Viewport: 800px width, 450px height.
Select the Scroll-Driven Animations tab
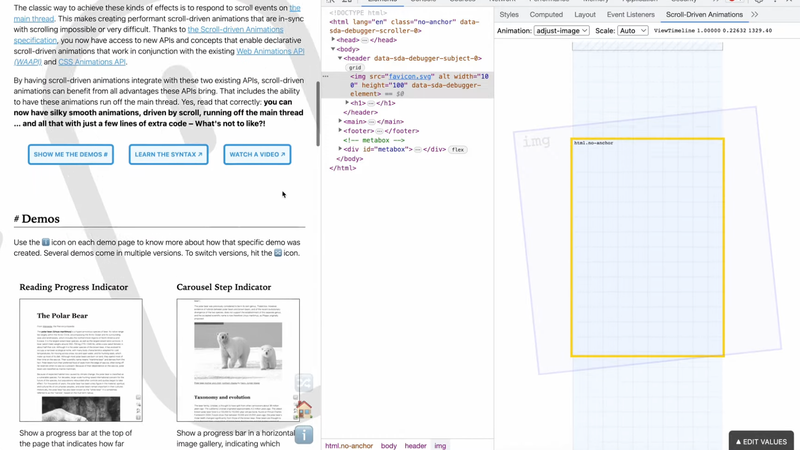point(704,15)
